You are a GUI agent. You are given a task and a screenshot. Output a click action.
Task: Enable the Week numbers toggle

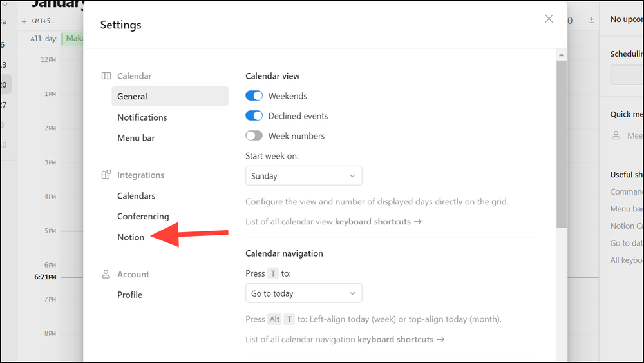coord(254,136)
